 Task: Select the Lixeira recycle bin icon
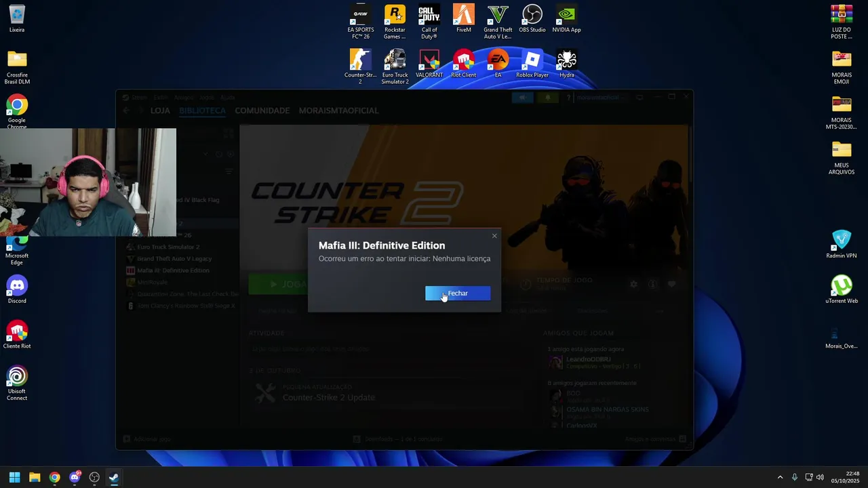[17, 19]
